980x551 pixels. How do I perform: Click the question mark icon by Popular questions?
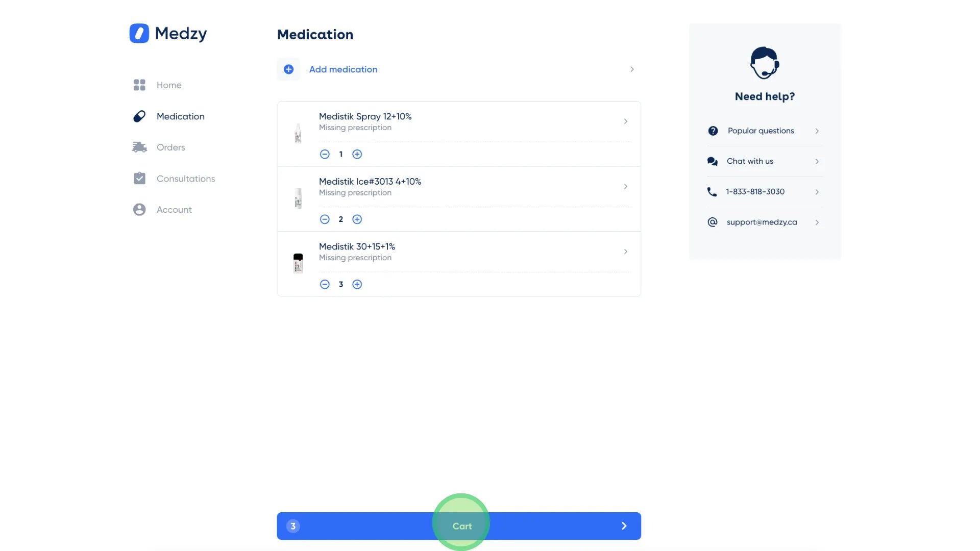click(x=713, y=131)
